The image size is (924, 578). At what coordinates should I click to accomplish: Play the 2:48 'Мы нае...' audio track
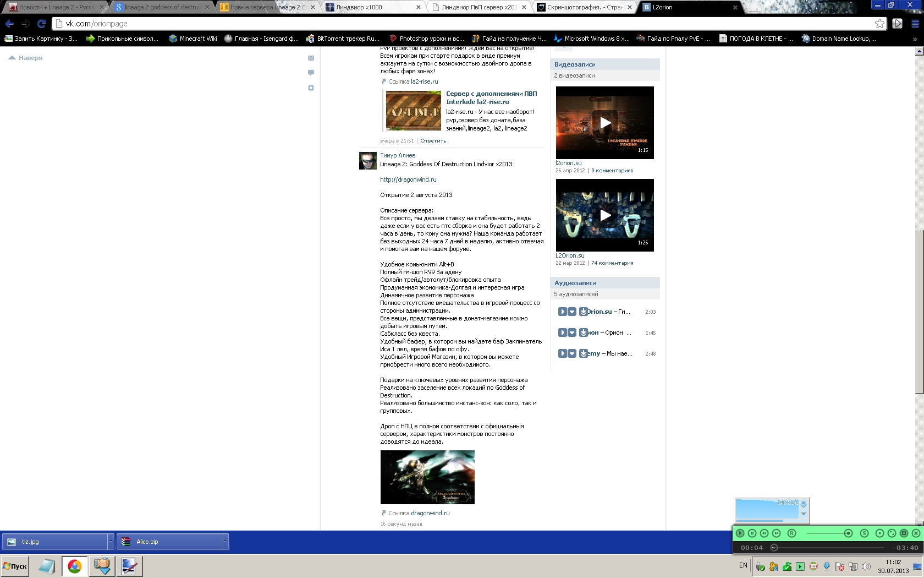[x=562, y=353]
